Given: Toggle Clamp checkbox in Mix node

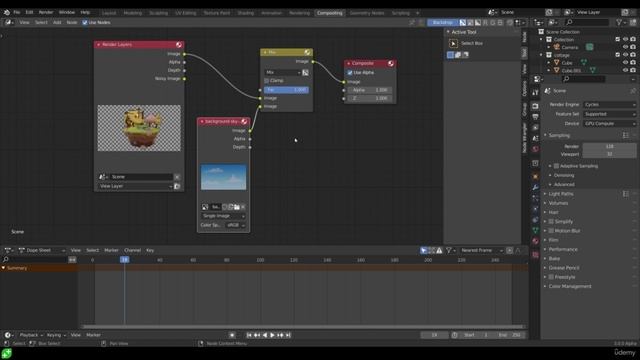Looking at the screenshot, I should (x=267, y=81).
